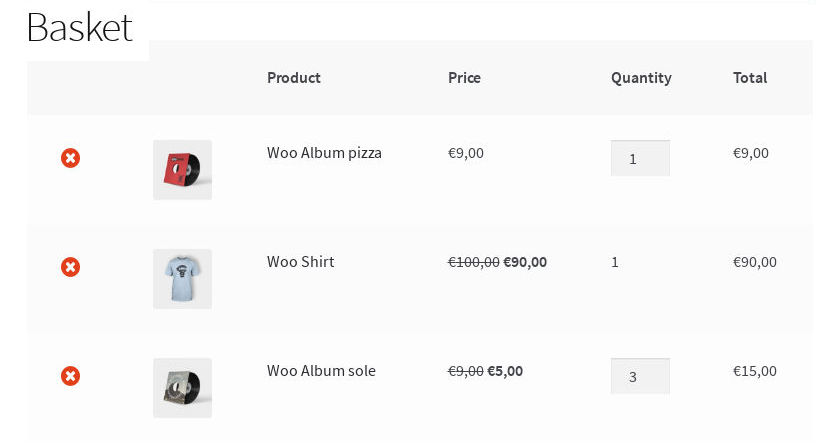Remove Woo Album pizza from basket
This screenshot has height=443, width=834.
pyautogui.click(x=70, y=158)
